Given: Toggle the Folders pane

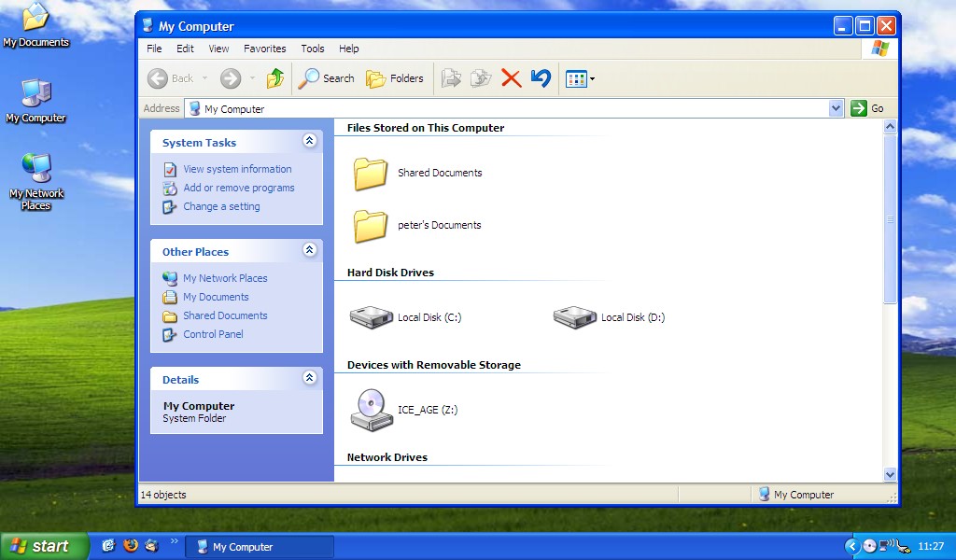Looking at the screenshot, I should pos(395,78).
